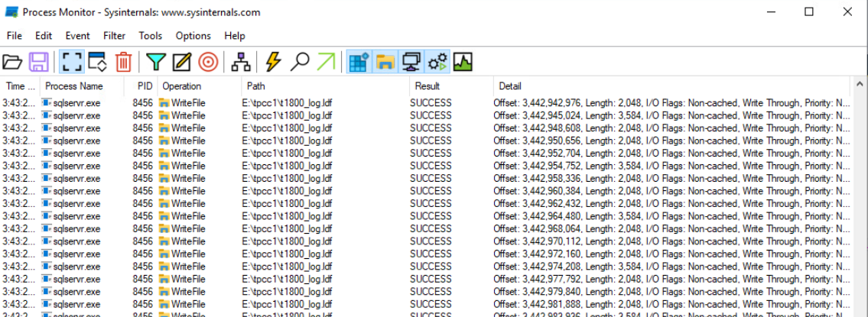Viewport: 868px width, 317px height.
Task: Open the Help menu
Action: tap(235, 36)
